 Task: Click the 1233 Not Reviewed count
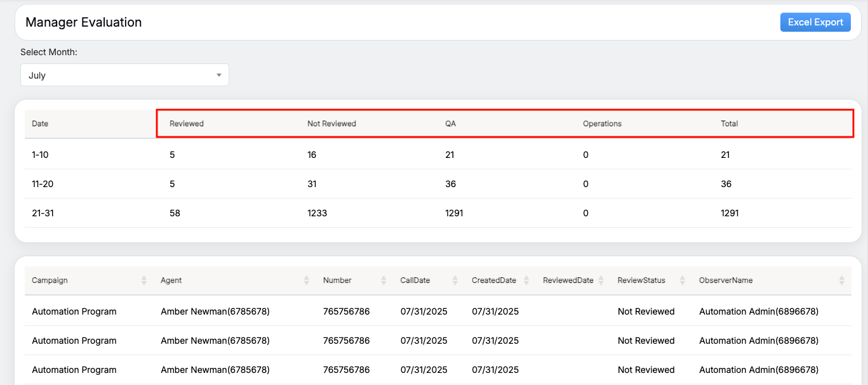coord(317,213)
